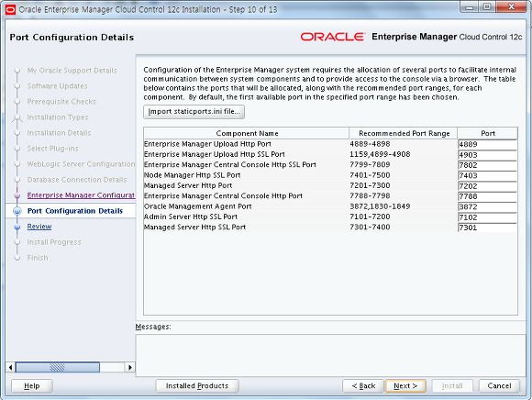Select the Port Configuration Details step

coord(75,211)
